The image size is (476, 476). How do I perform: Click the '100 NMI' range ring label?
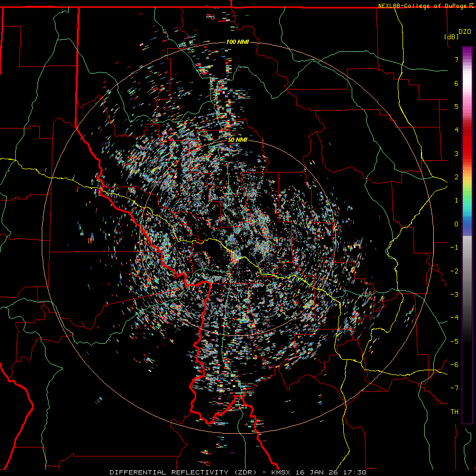pos(237,42)
